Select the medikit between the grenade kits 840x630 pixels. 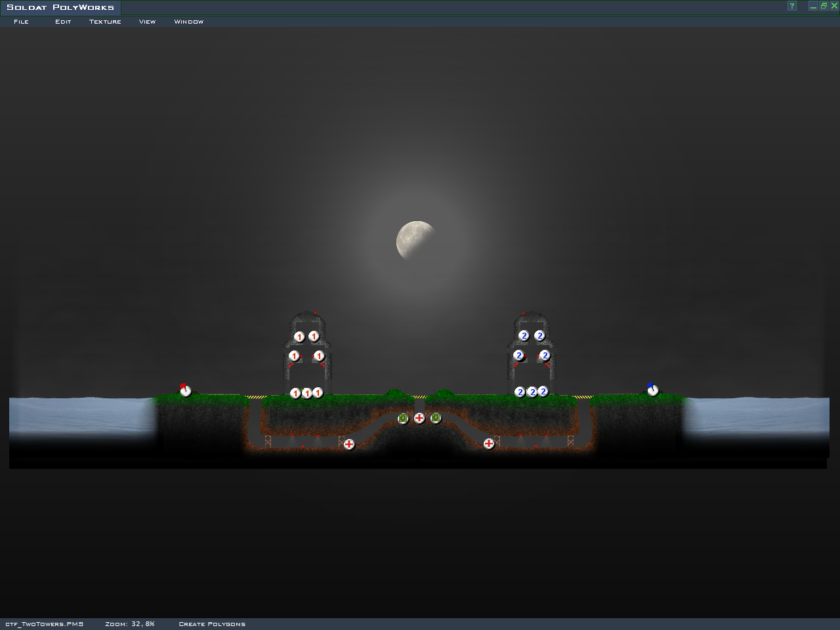pos(419,418)
